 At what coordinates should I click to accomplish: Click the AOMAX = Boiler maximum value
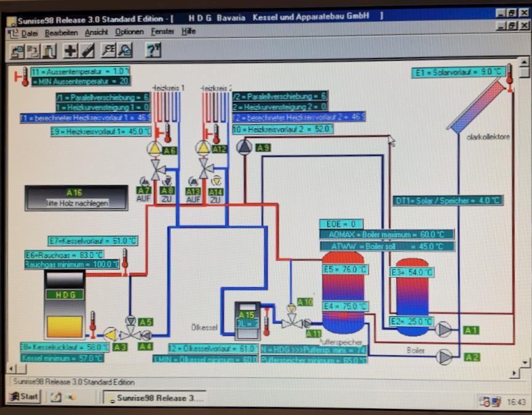click(387, 235)
